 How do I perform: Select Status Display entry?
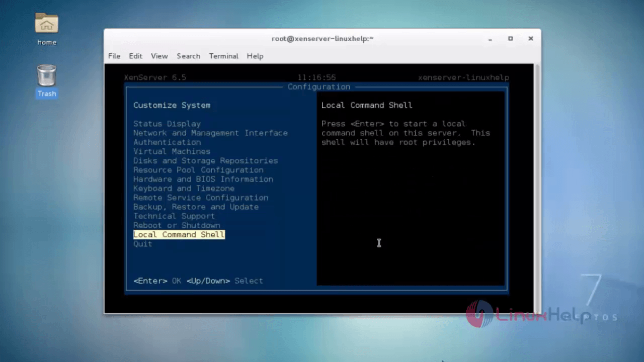[x=167, y=124]
